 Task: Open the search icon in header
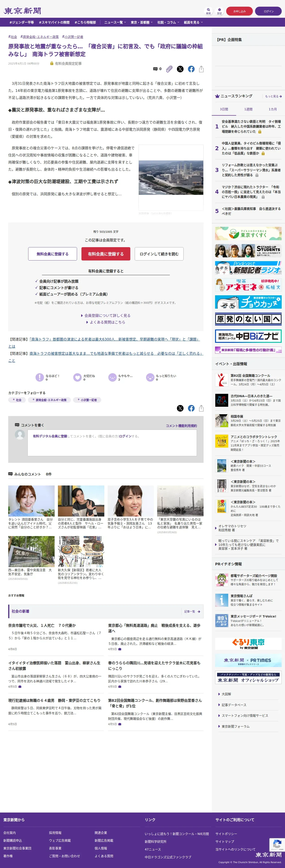208,11
